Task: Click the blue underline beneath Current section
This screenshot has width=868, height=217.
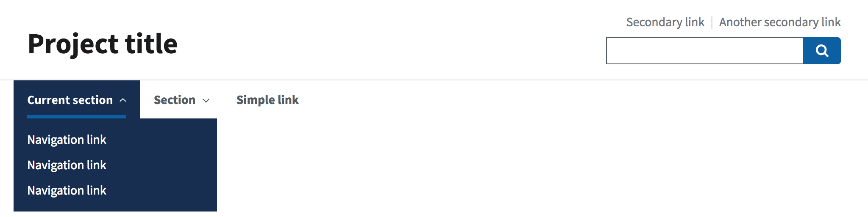Action: 77,116
